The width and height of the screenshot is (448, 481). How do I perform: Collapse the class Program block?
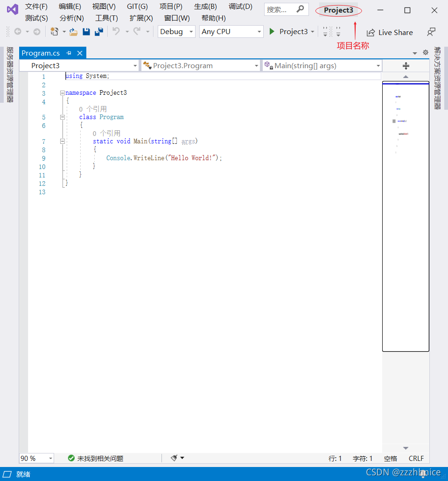[62, 117]
